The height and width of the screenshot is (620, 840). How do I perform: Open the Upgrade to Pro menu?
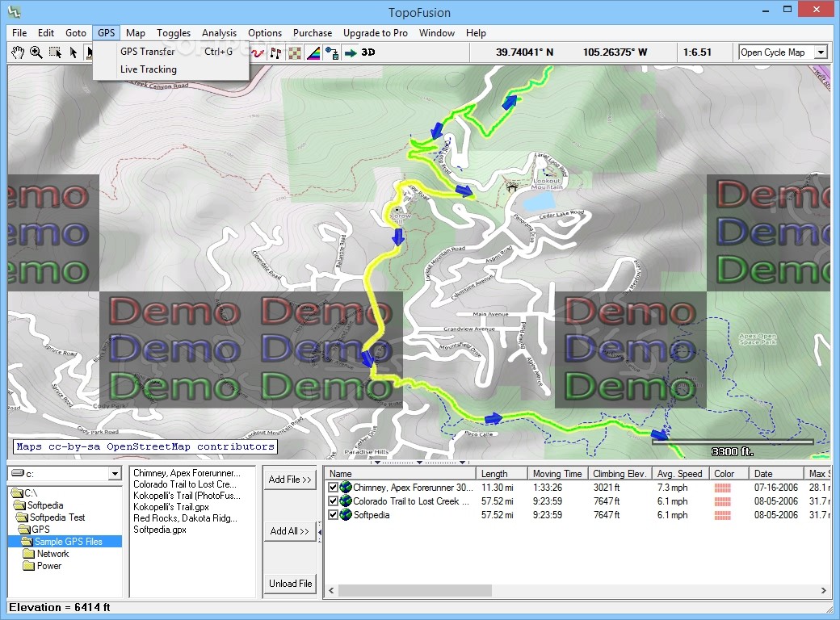point(375,32)
